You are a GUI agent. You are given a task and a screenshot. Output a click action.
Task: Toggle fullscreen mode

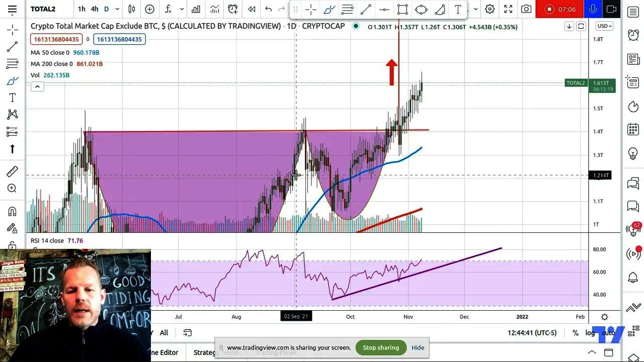point(508,9)
